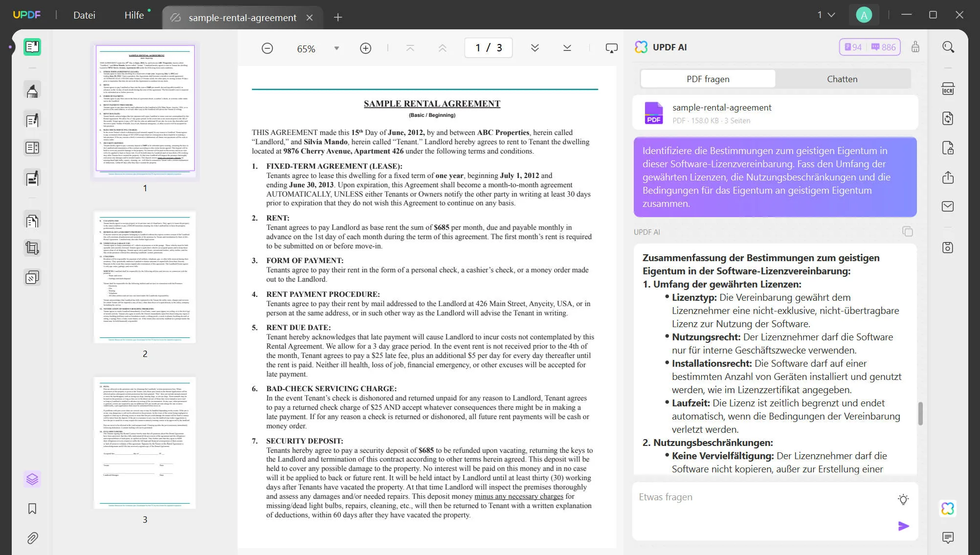Open the bookmarks panel icon
The image size is (980, 555).
click(32, 509)
